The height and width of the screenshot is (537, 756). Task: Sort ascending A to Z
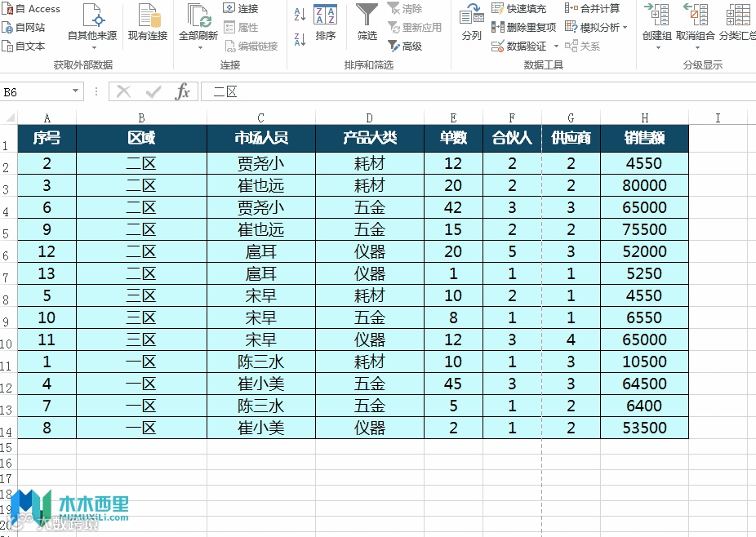(x=300, y=15)
